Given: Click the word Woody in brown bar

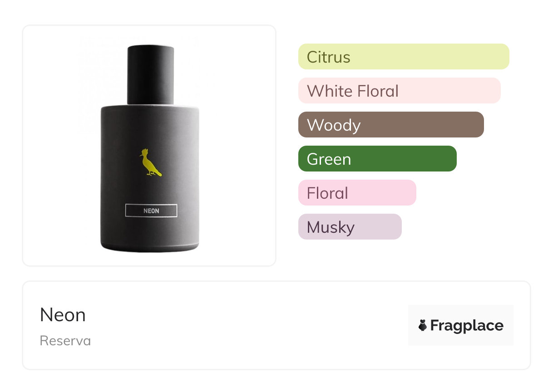Looking at the screenshot, I should (334, 126).
